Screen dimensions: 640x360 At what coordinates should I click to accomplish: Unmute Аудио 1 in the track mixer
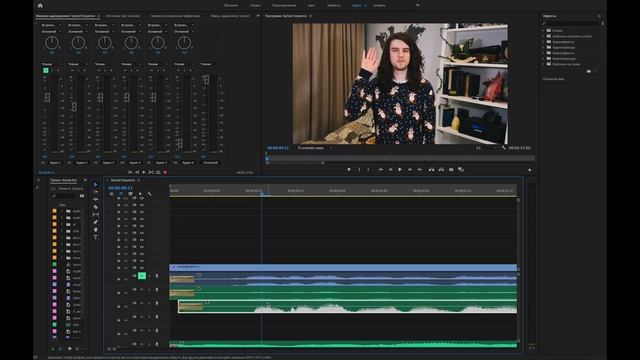[x=46, y=71]
